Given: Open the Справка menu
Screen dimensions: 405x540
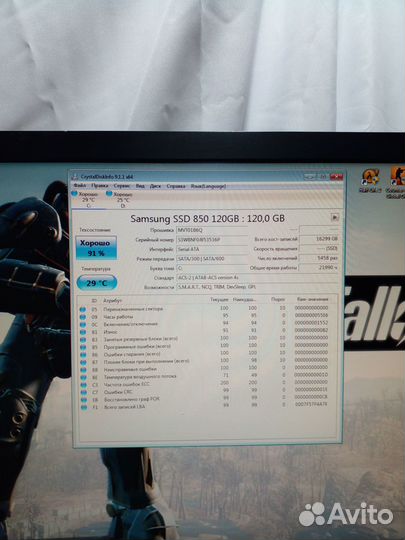Looking at the screenshot, I should click(x=176, y=186).
